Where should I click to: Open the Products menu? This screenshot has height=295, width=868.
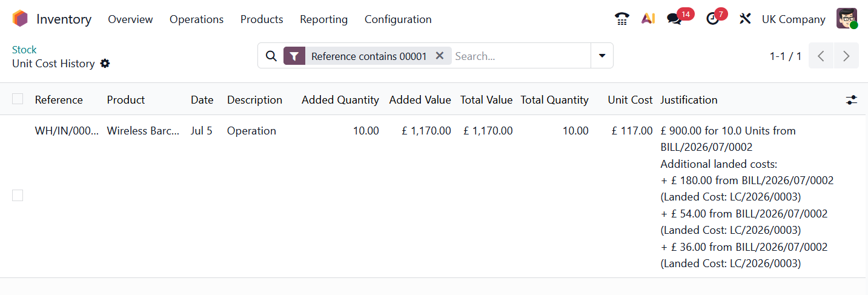point(262,19)
